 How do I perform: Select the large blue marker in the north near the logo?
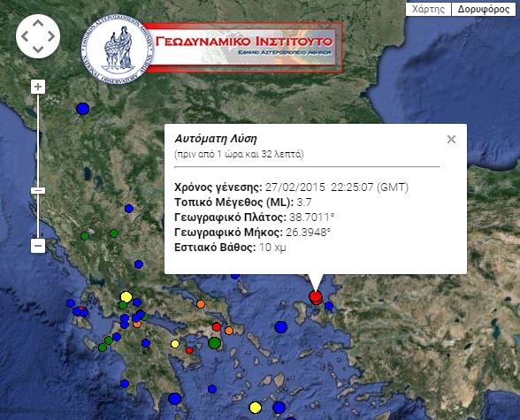[x=82, y=109]
